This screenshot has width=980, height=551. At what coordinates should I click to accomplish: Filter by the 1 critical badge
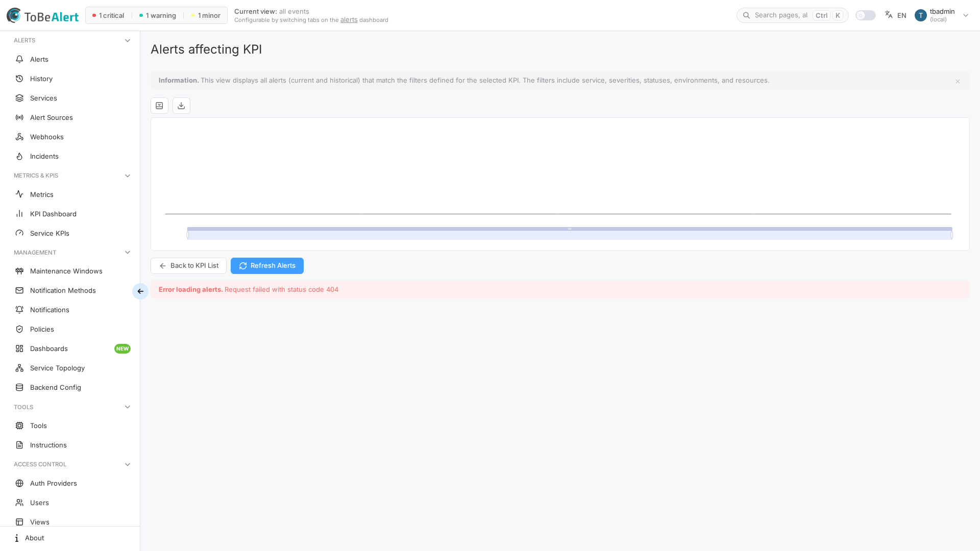click(x=108, y=15)
